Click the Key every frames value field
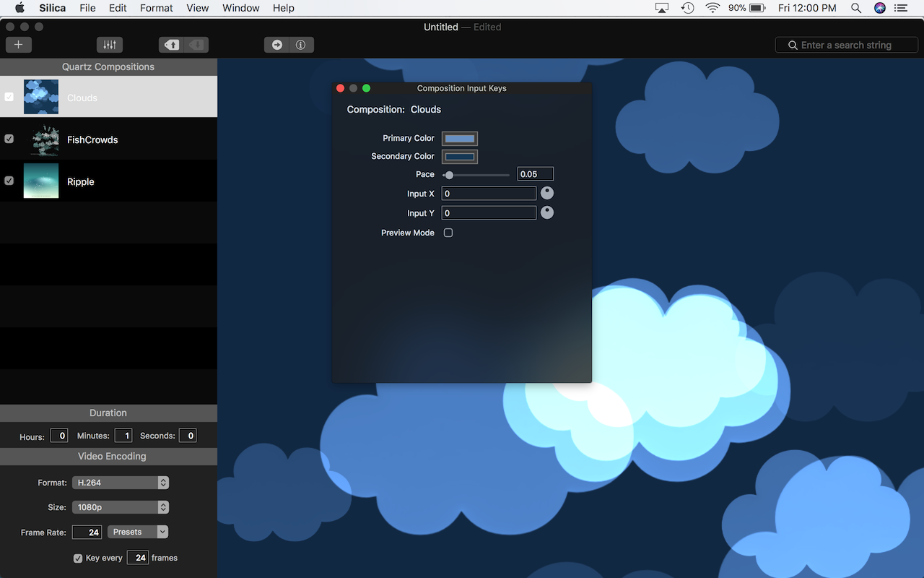Viewport: 924px width, 578px height. coord(138,558)
